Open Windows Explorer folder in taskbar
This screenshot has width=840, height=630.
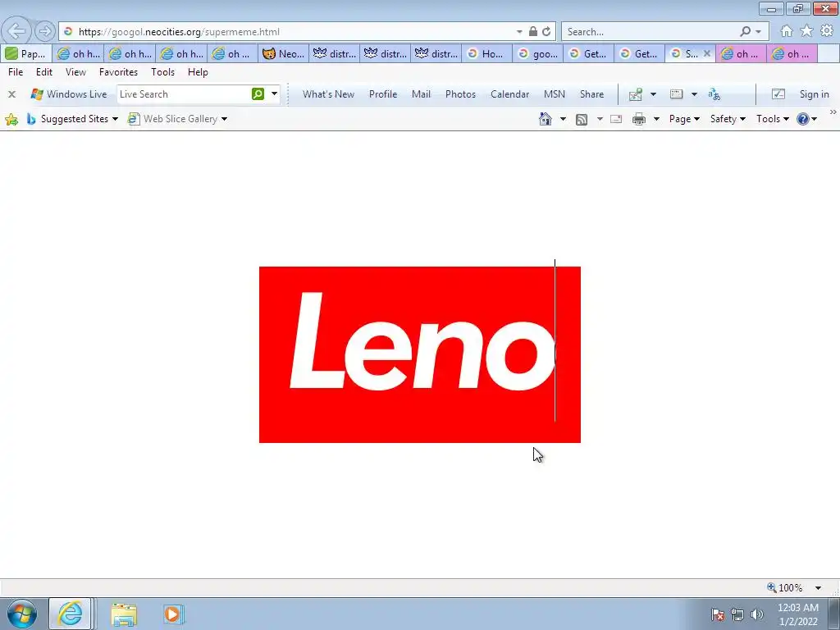[x=124, y=614]
